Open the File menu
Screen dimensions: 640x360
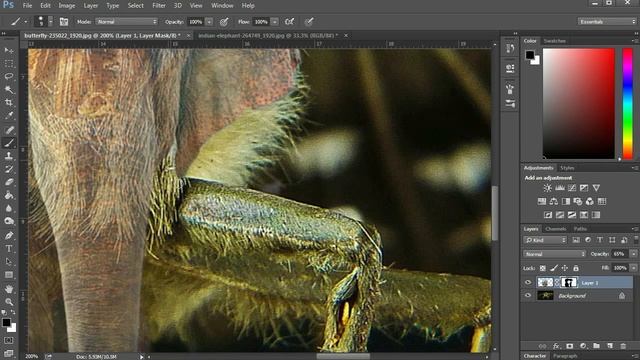pos(27,6)
